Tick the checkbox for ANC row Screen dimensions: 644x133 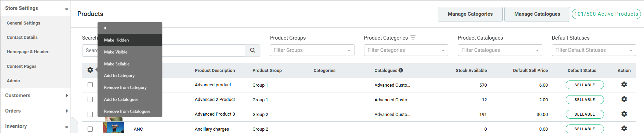point(90,129)
